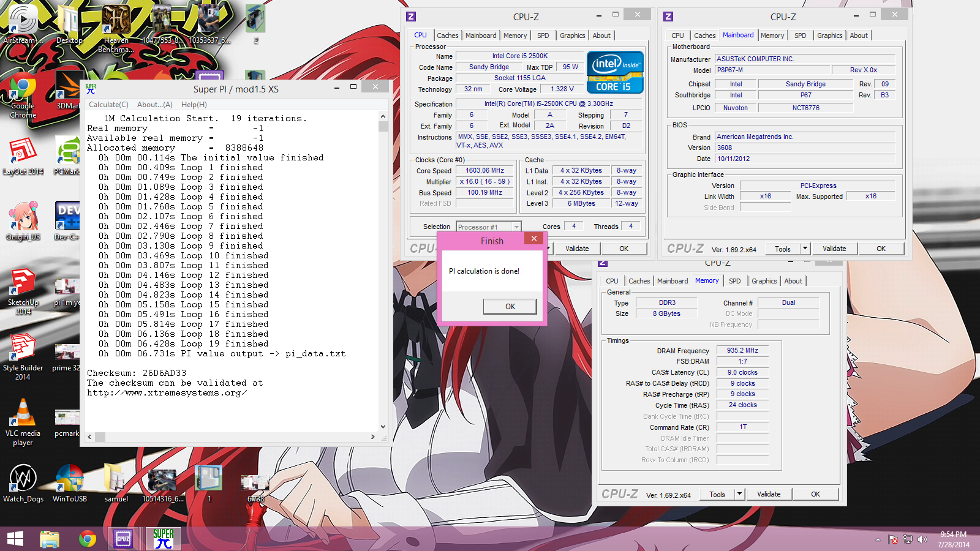Open image file 10353637_6 on desktop
980x551 pixels.
pos(209,24)
